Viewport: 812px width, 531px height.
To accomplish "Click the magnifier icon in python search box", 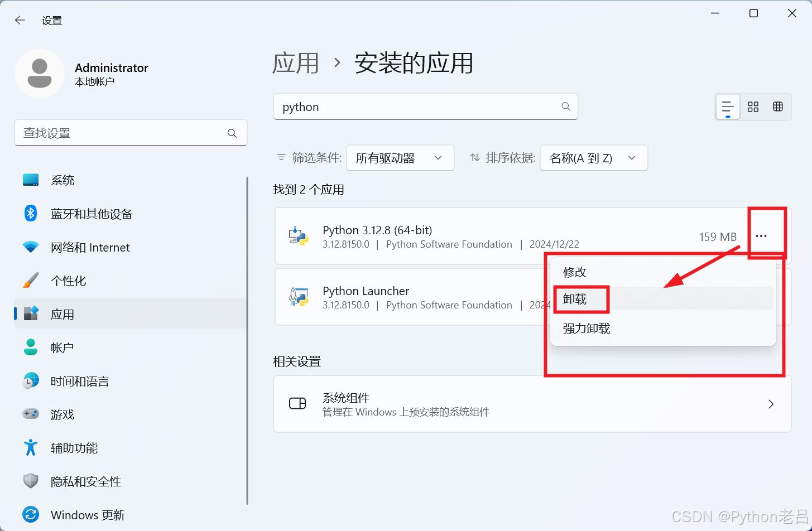I will [x=566, y=107].
